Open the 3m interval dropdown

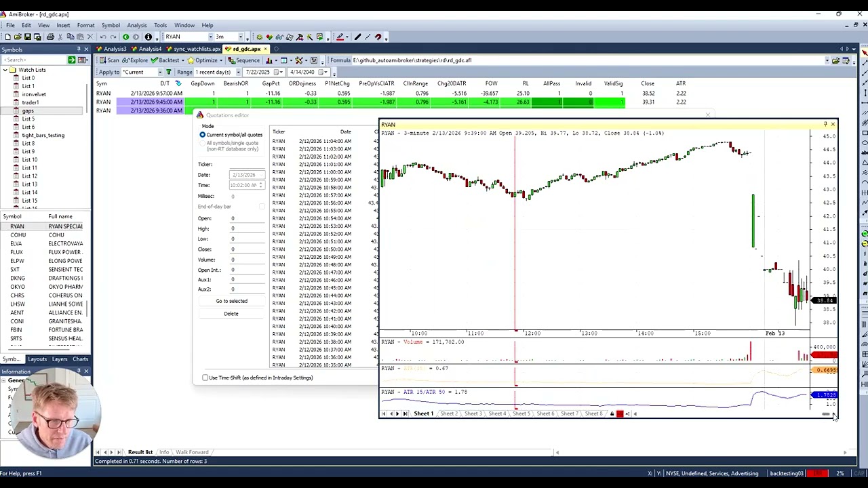click(x=240, y=37)
